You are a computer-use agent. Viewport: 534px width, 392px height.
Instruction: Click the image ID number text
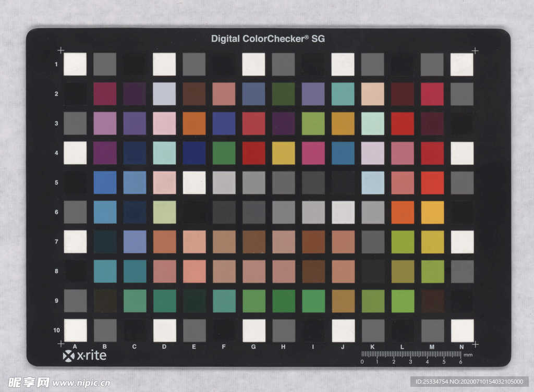469,382
